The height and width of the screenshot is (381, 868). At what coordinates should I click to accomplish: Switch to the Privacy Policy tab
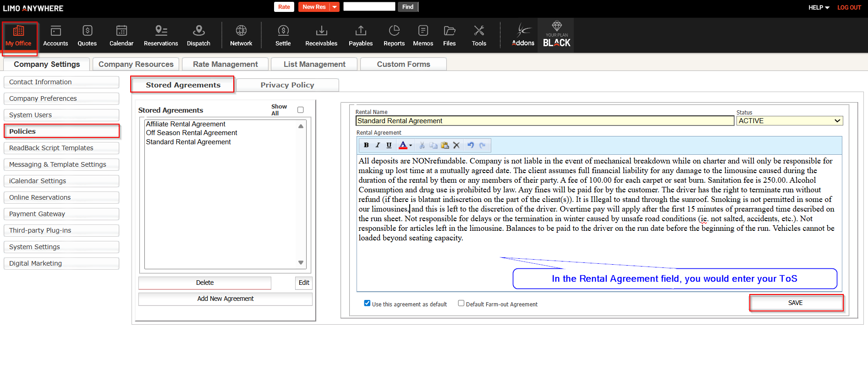click(287, 85)
